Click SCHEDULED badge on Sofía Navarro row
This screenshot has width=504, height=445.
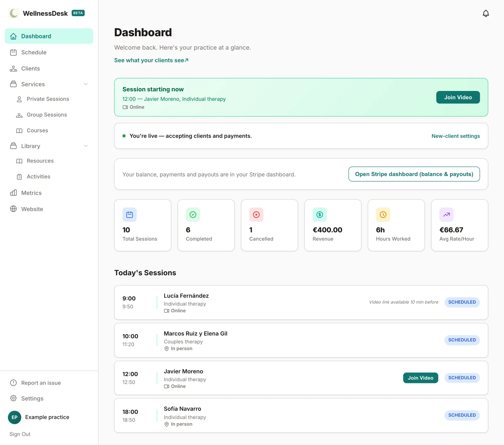coord(462,415)
